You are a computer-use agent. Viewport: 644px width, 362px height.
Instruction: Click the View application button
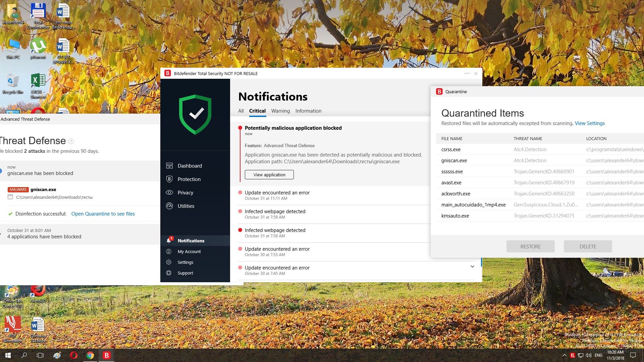coord(269,175)
